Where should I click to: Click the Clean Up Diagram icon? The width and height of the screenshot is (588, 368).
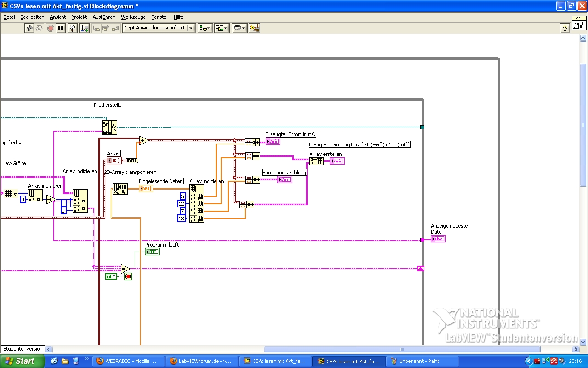(x=254, y=28)
